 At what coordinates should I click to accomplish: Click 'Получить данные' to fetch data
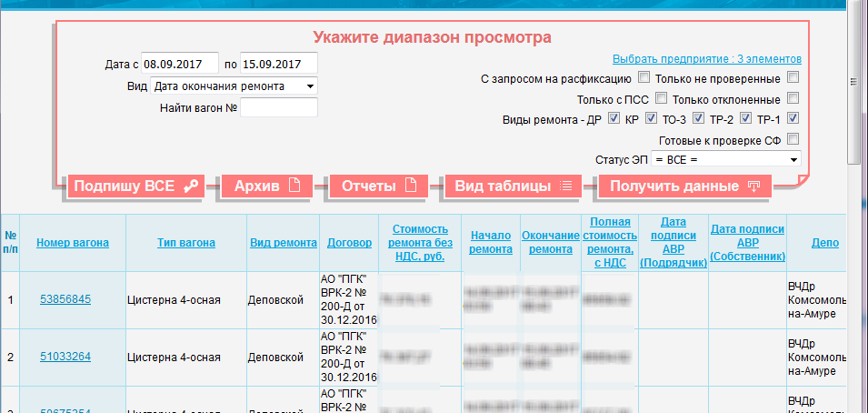click(x=684, y=186)
